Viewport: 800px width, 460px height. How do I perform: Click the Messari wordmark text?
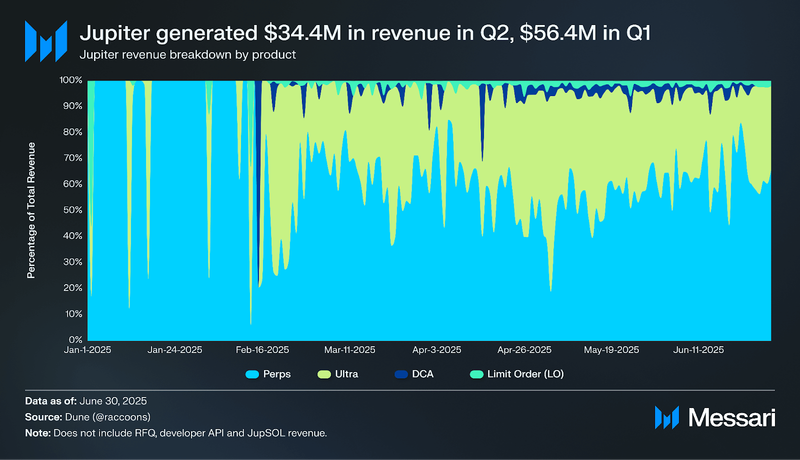pos(732,418)
